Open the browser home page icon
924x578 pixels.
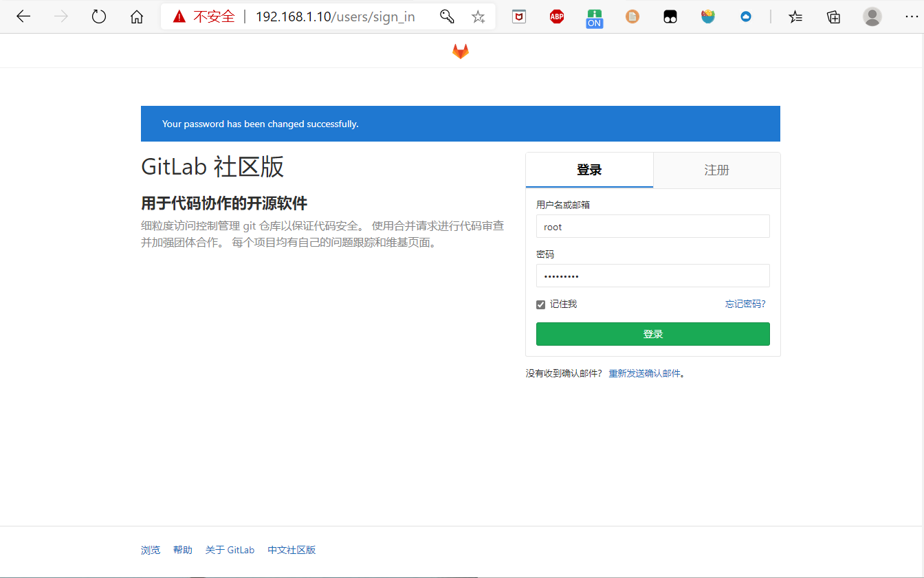coord(136,16)
